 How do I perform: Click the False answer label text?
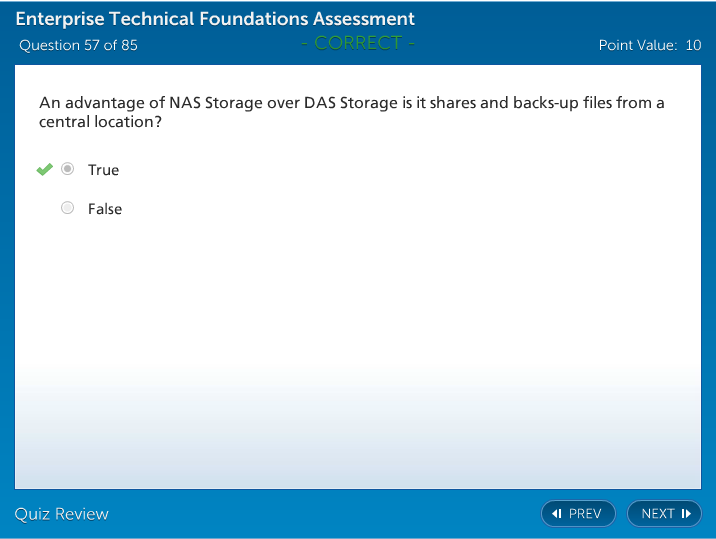click(x=105, y=209)
